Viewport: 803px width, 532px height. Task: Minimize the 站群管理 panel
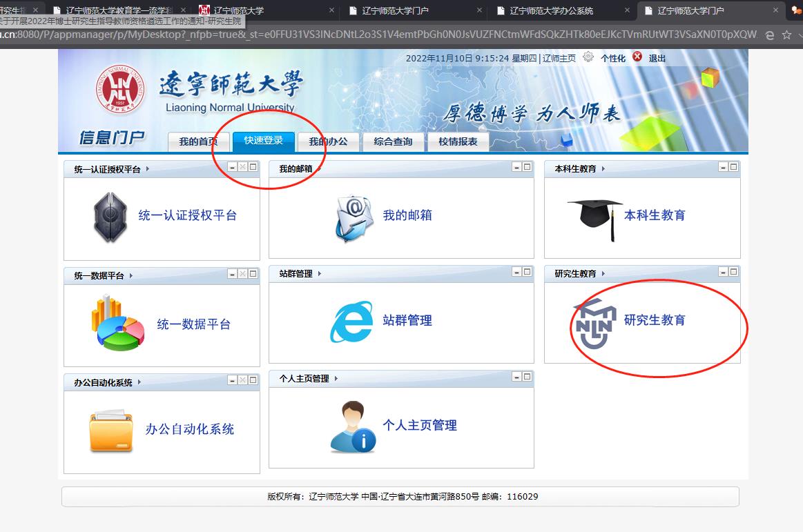click(x=516, y=272)
